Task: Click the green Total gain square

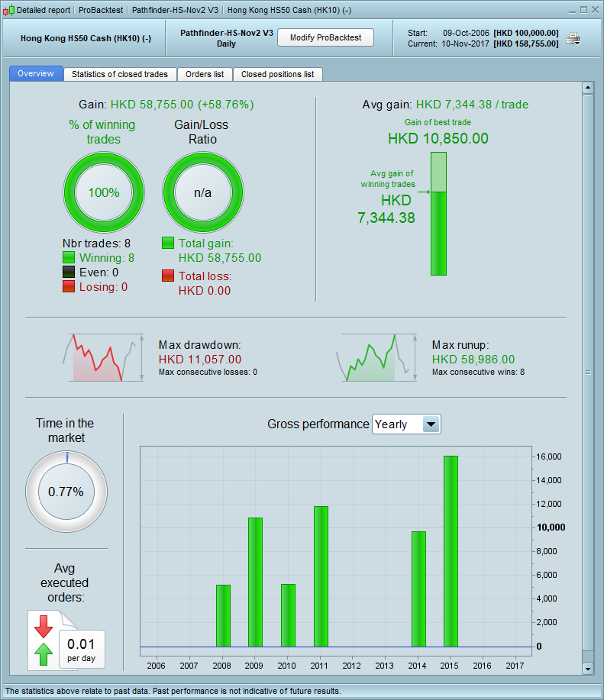Action: 168,243
